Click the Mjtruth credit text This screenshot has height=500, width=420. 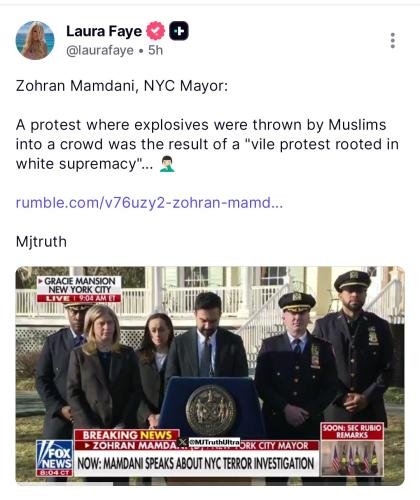[41, 242]
